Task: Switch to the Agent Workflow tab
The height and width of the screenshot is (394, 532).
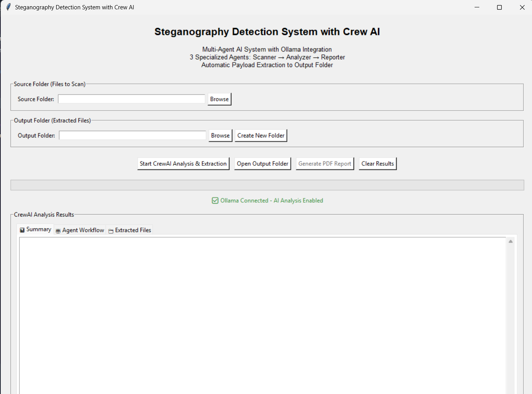Action: [x=80, y=230]
